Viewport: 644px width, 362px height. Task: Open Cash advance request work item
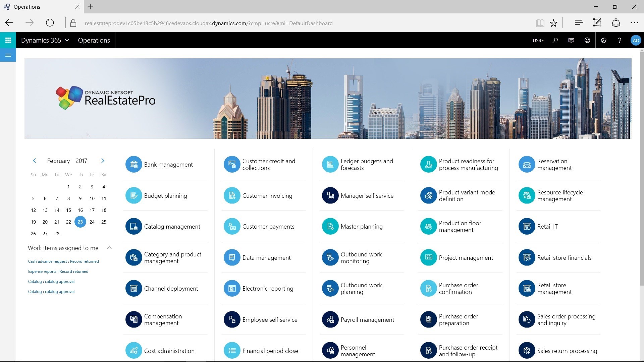[x=63, y=261]
